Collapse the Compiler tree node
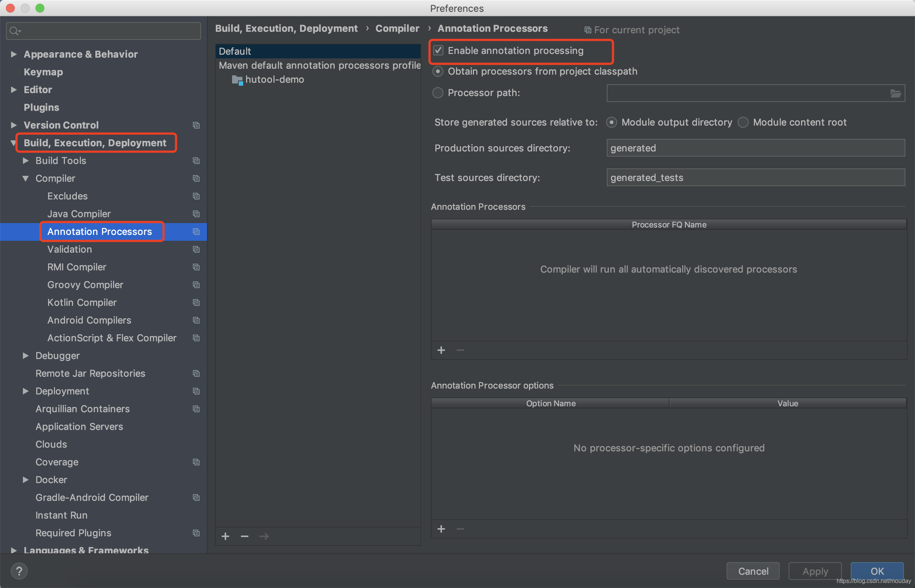 point(25,178)
